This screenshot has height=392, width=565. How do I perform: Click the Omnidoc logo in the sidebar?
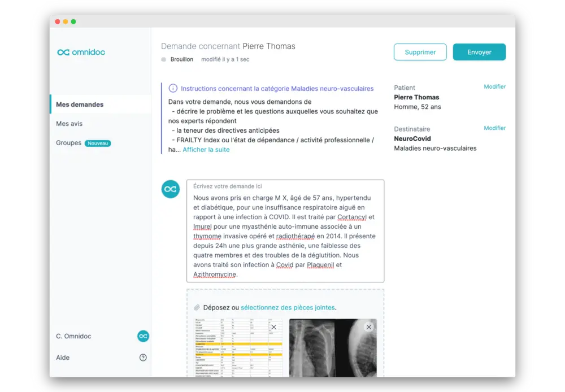(81, 53)
